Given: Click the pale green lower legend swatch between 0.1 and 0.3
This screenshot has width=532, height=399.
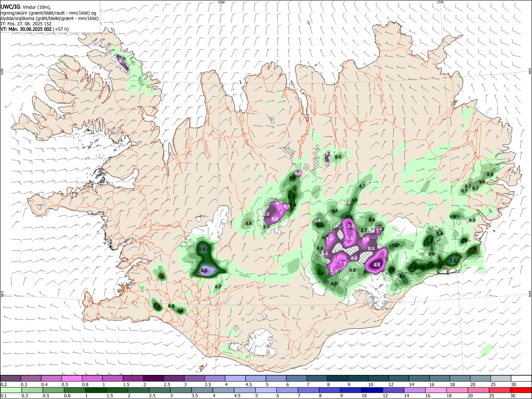Looking at the screenshot, I should (10, 390).
